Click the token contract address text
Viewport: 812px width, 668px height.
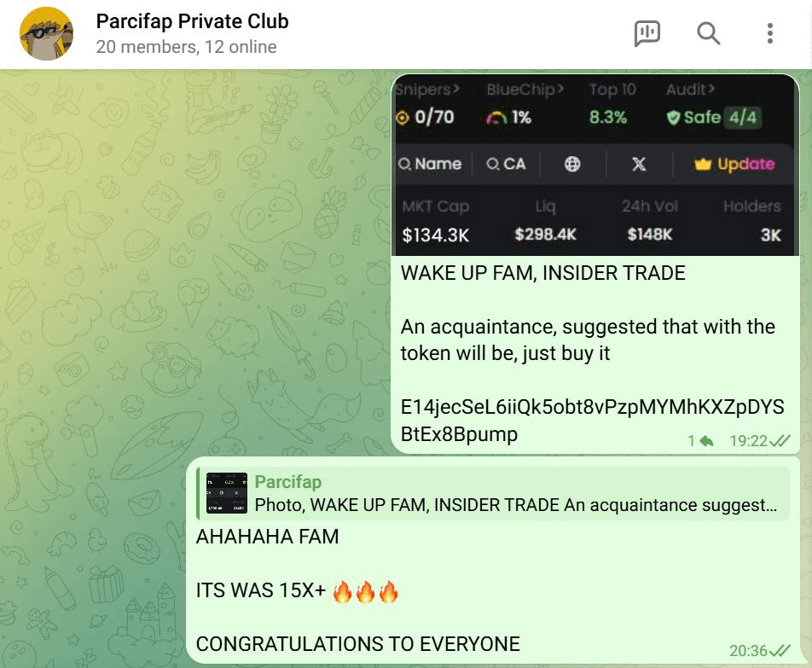point(592,421)
